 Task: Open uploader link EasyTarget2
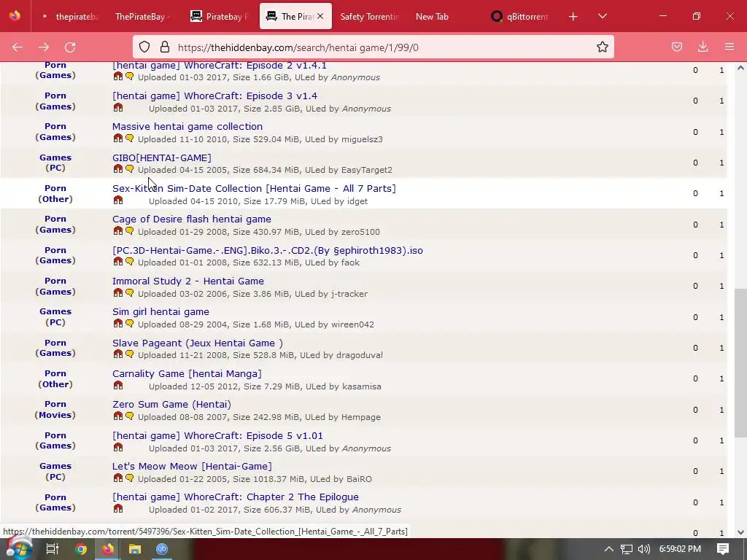pos(367,170)
